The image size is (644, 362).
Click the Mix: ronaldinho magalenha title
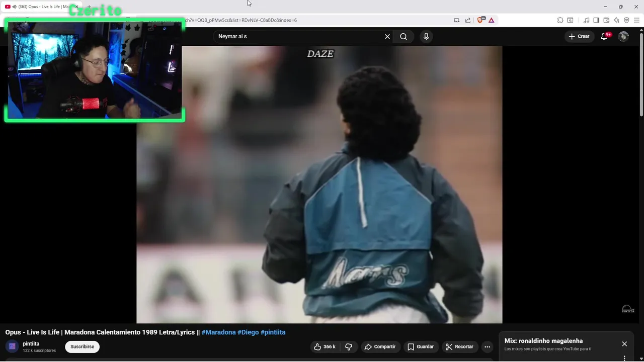point(543,341)
